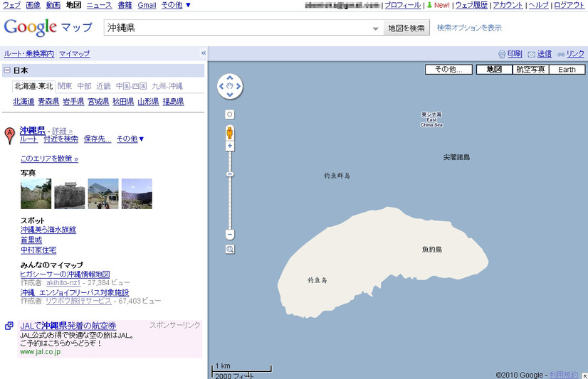Image resolution: width=588 pixels, height=379 pixels.
Task: Open ニュース in the top navigation
Action: (100, 5)
